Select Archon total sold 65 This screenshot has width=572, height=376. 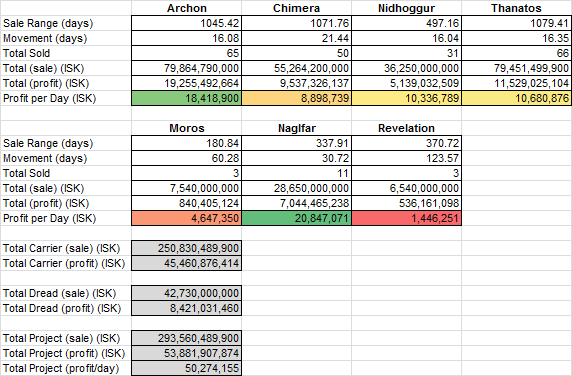pyautogui.click(x=186, y=53)
